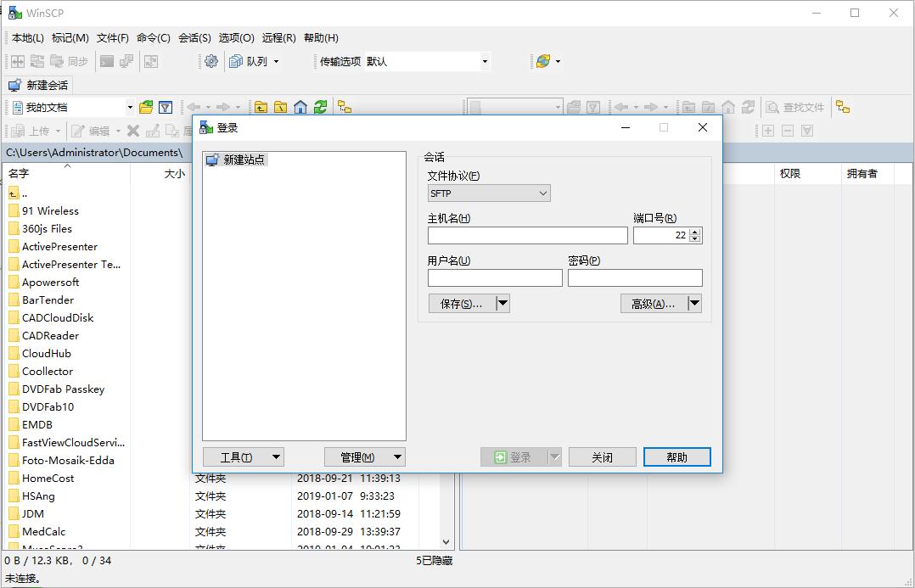Open the 远程(R) menu
Screen dimensions: 915x588
[x=279, y=38]
